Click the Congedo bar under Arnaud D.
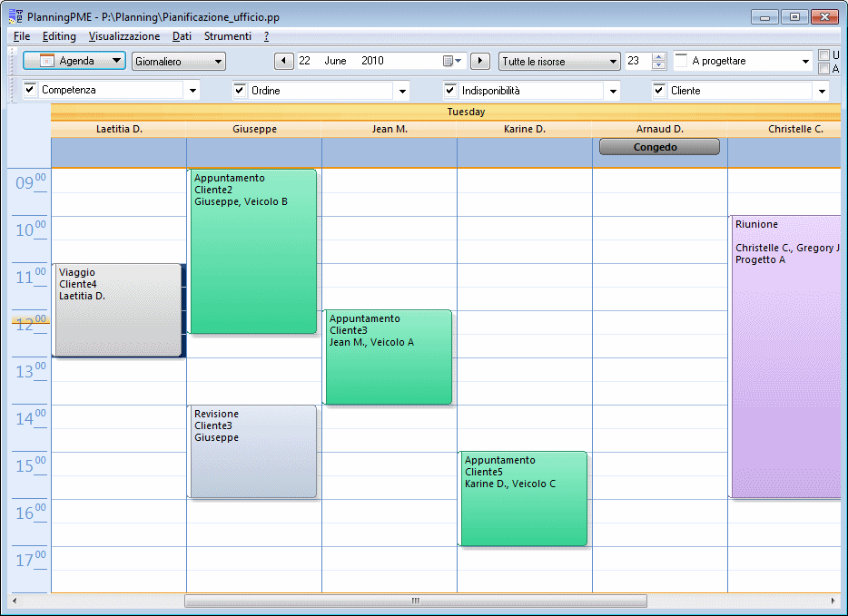Viewport: 848px width, 616px height. (x=658, y=146)
